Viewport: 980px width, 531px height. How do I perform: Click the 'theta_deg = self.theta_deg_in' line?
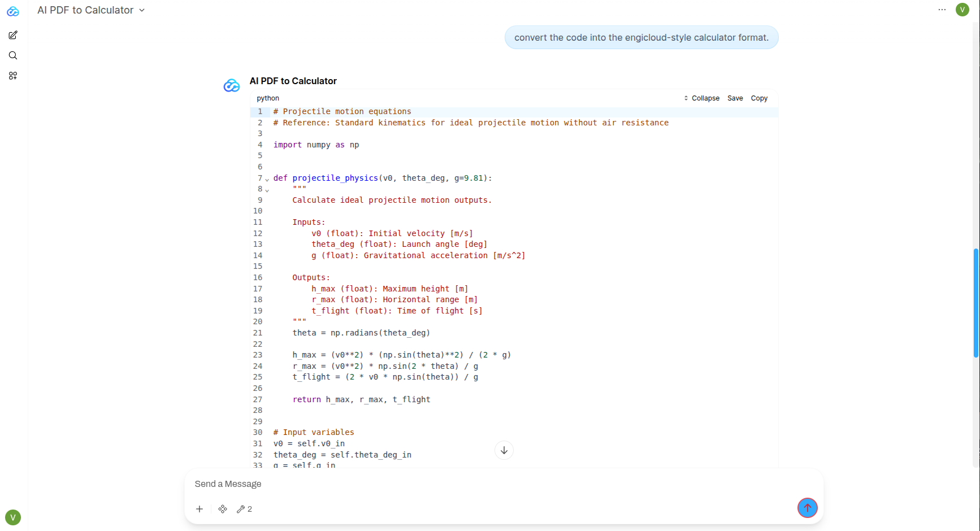pyautogui.click(x=342, y=455)
